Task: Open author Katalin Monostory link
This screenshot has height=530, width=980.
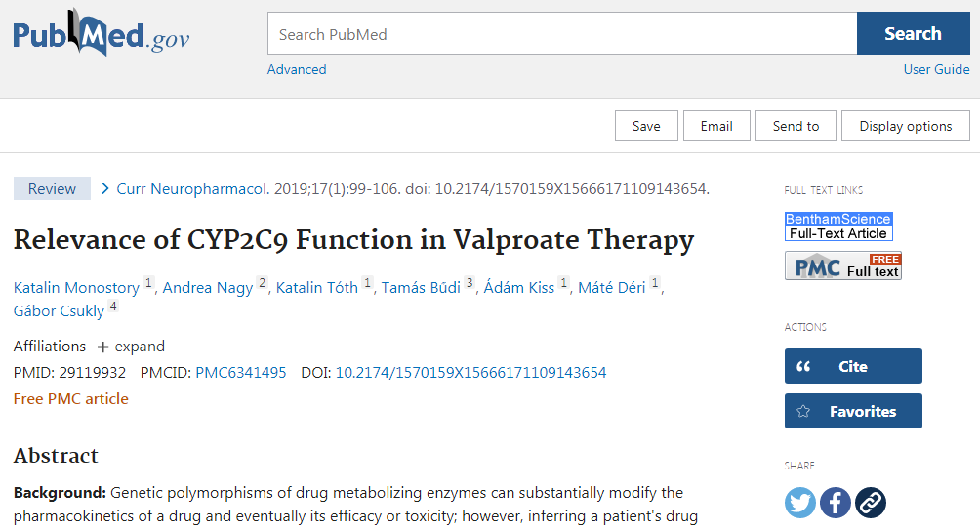Action: coord(76,288)
